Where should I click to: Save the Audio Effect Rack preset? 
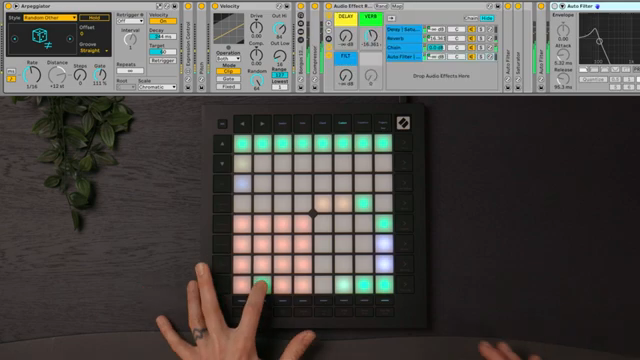497,7
